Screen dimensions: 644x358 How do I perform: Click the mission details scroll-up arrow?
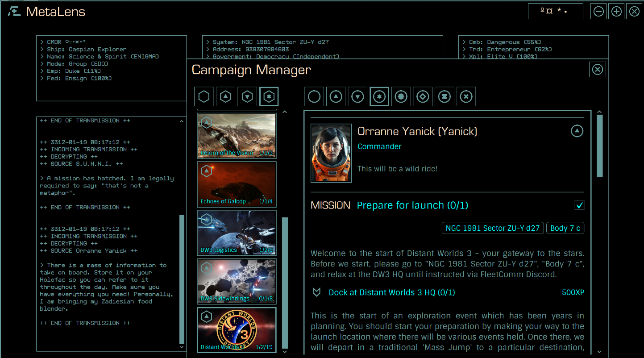pos(599,112)
